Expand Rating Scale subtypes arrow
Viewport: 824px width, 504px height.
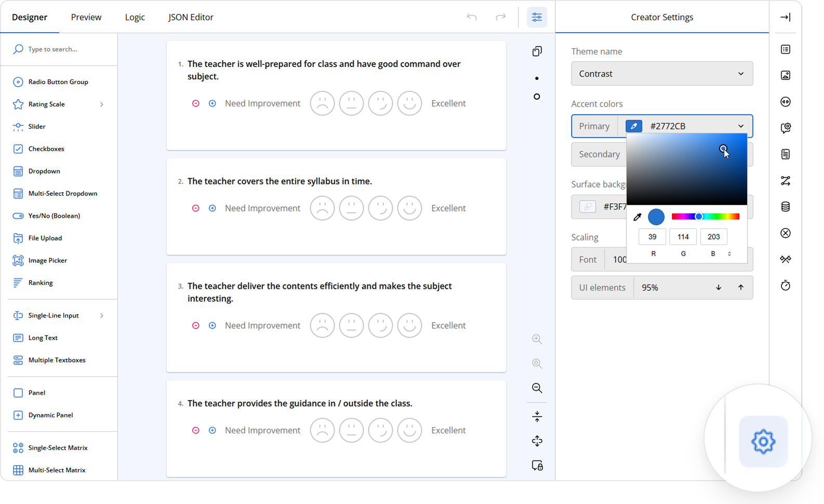[x=102, y=104]
